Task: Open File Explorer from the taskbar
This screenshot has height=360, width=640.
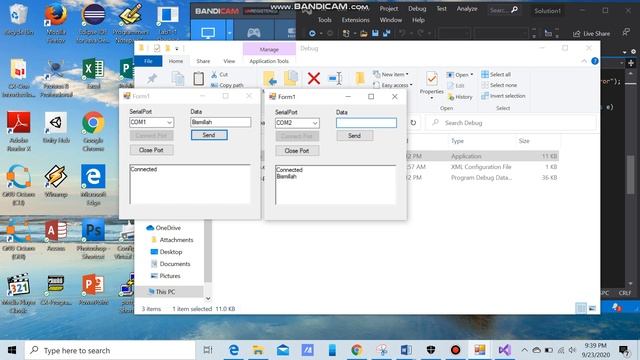Action: click(x=258, y=350)
